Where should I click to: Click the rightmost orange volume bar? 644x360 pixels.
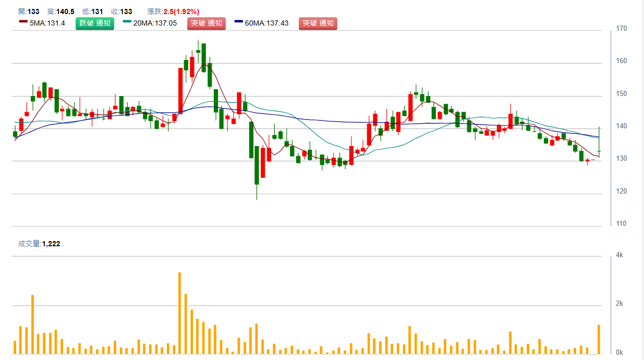point(599,339)
